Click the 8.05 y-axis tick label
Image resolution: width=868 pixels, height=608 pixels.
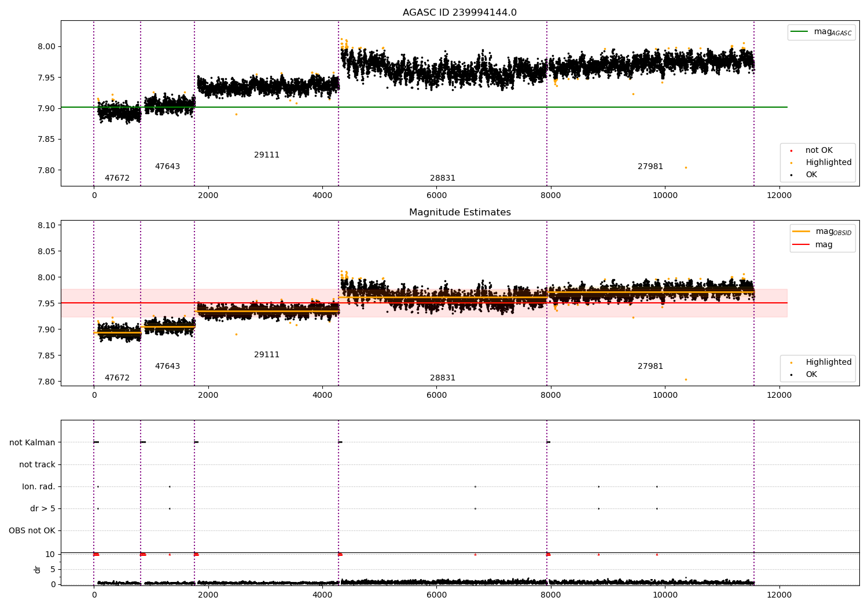coord(46,252)
